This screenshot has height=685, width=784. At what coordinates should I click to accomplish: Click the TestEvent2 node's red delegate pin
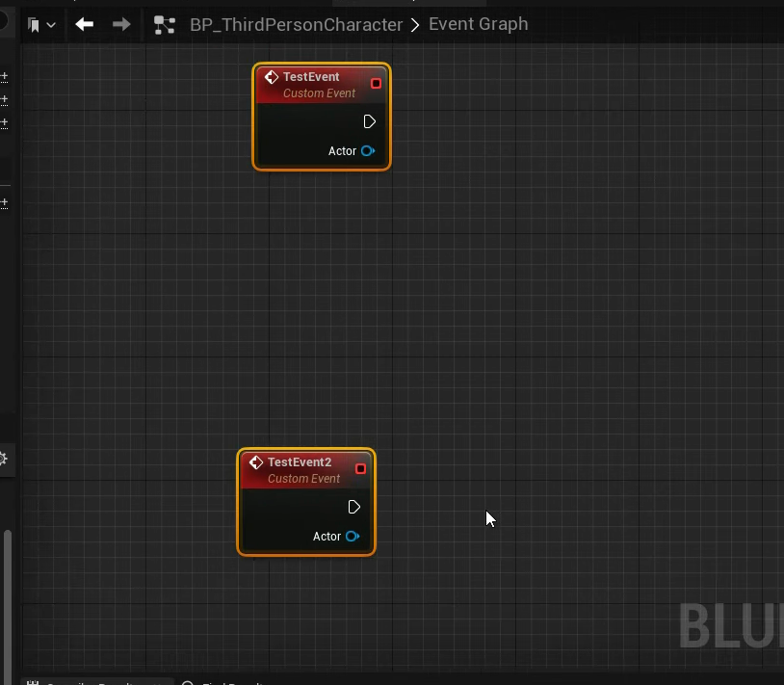point(360,469)
